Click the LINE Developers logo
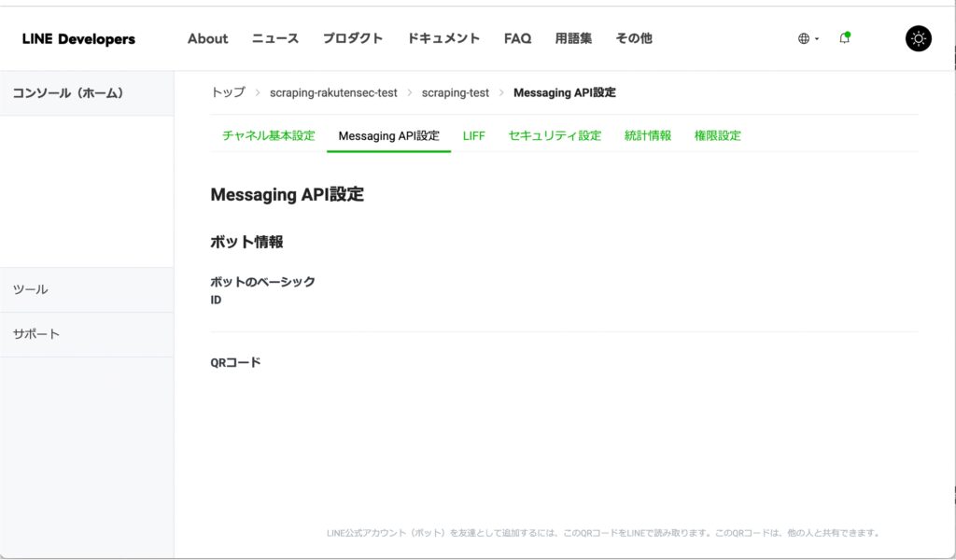The height and width of the screenshot is (560, 956). pyautogui.click(x=78, y=39)
